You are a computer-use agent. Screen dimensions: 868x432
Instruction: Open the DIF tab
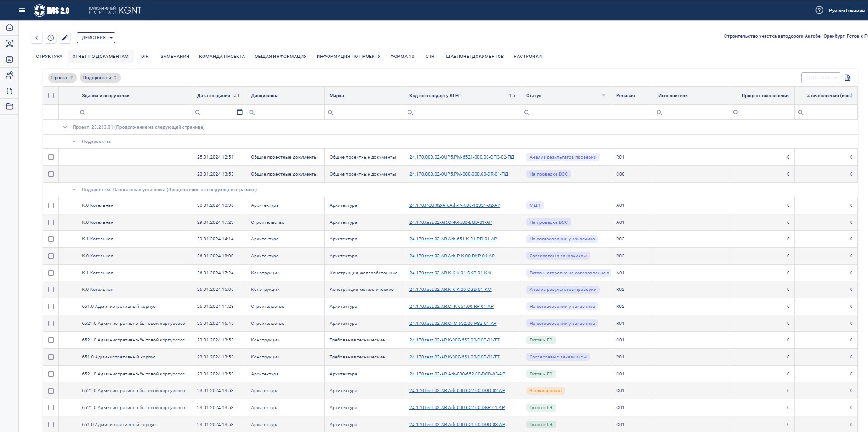pyautogui.click(x=145, y=57)
